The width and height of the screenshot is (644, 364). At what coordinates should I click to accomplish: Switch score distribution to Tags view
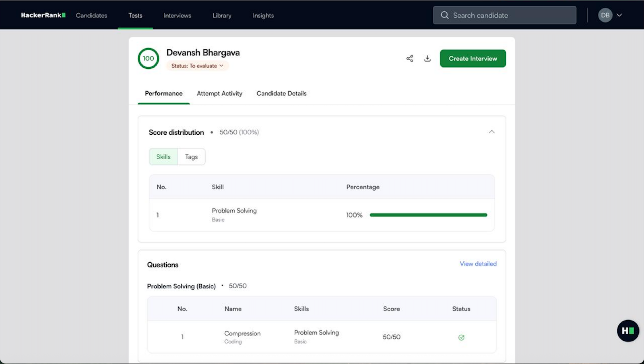191,157
